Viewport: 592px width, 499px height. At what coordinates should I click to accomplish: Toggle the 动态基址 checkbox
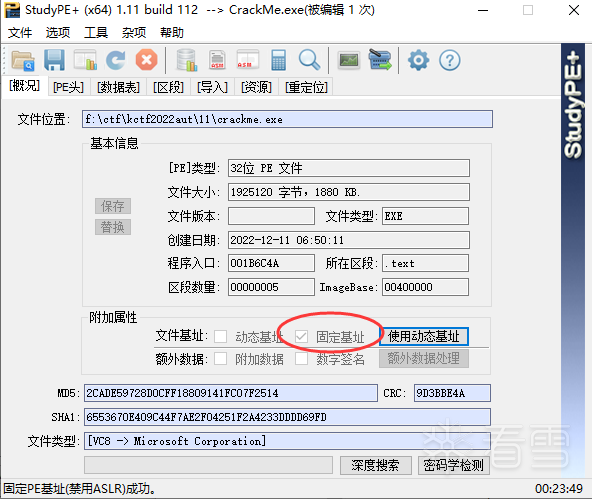(220, 336)
